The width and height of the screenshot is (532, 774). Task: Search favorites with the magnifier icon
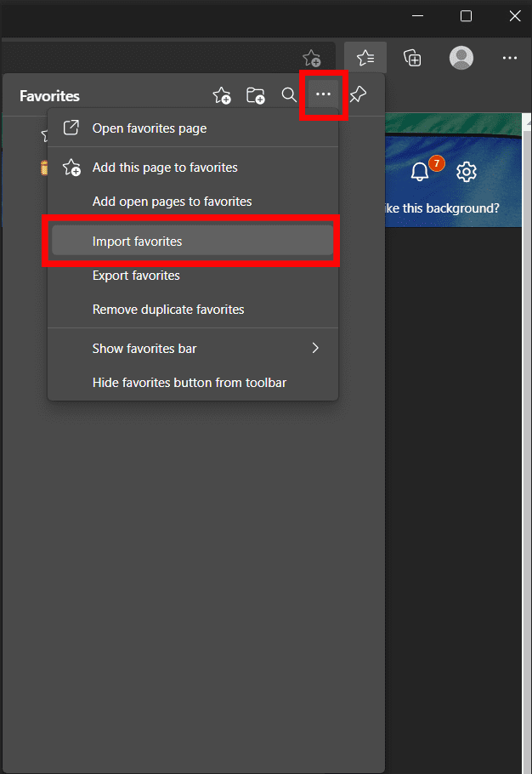(289, 95)
